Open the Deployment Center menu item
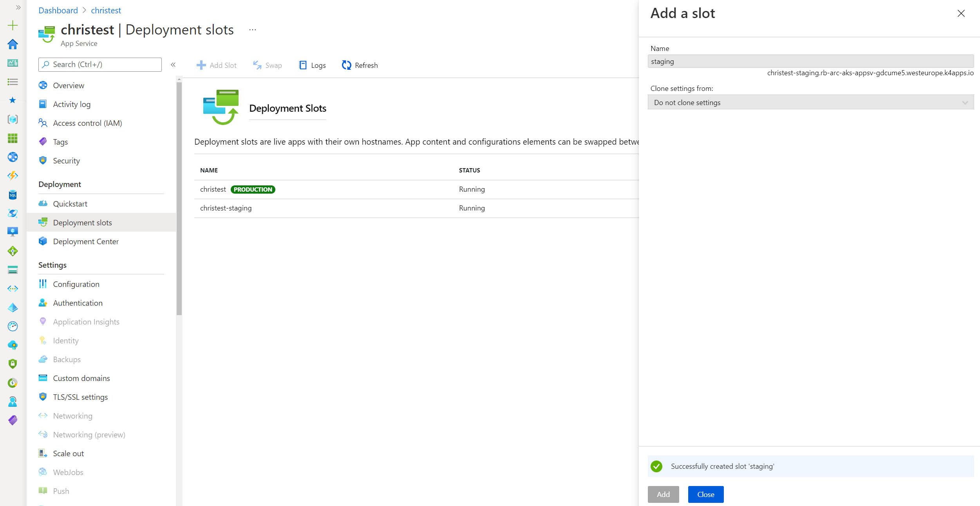980x506 pixels. tap(86, 241)
